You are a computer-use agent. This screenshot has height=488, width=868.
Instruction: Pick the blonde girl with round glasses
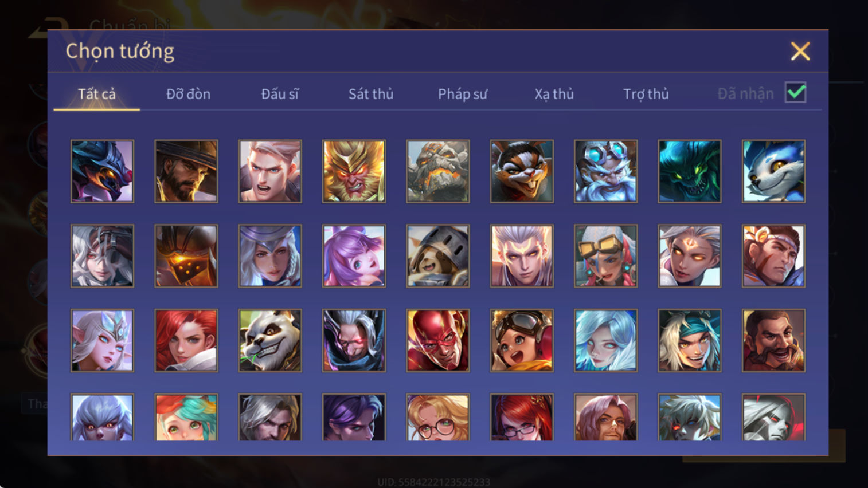[x=438, y=417]
